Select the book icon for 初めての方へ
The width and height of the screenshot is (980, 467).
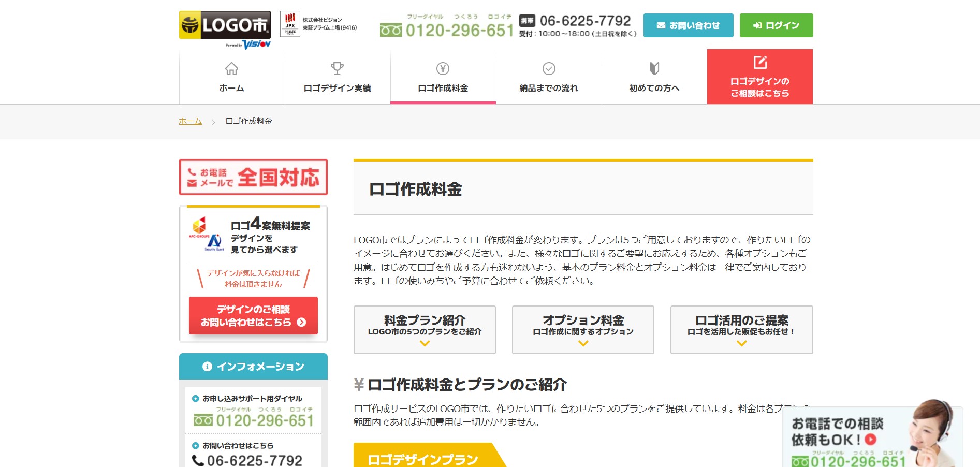pos(654,68)
